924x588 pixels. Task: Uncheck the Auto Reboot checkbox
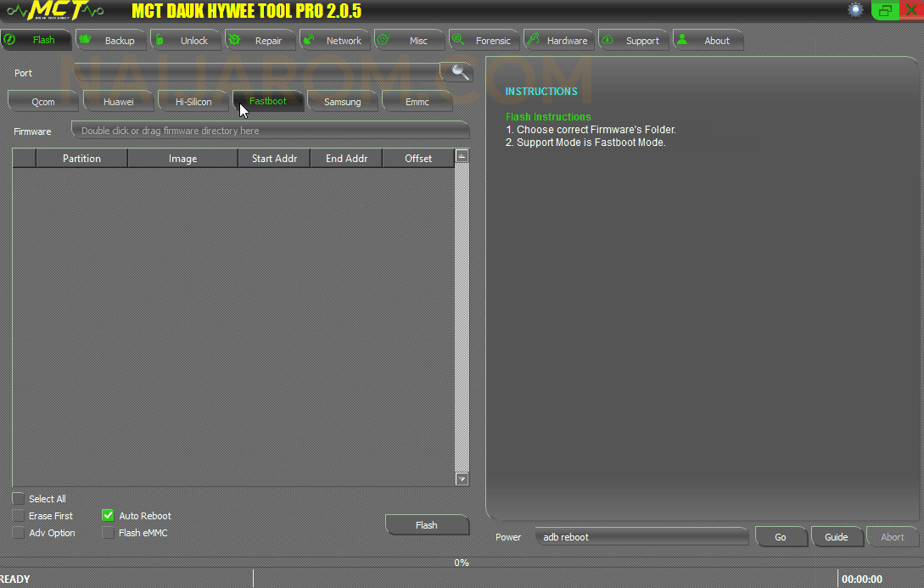108,516
